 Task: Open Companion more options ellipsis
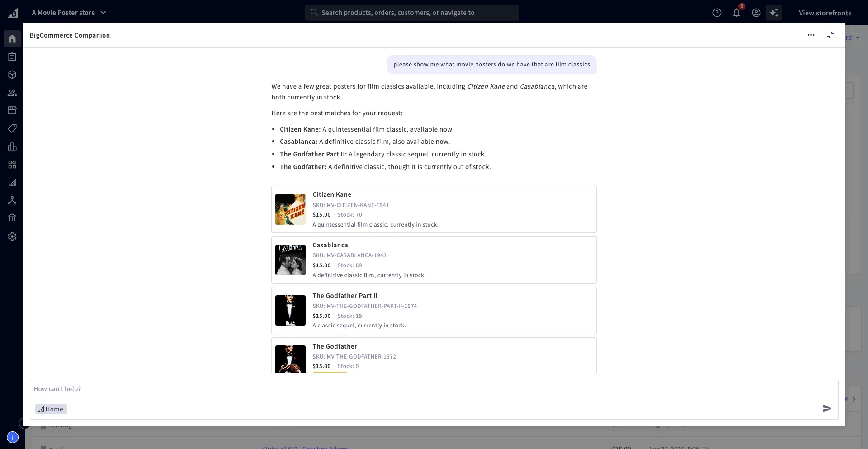(x=811, y=35)
